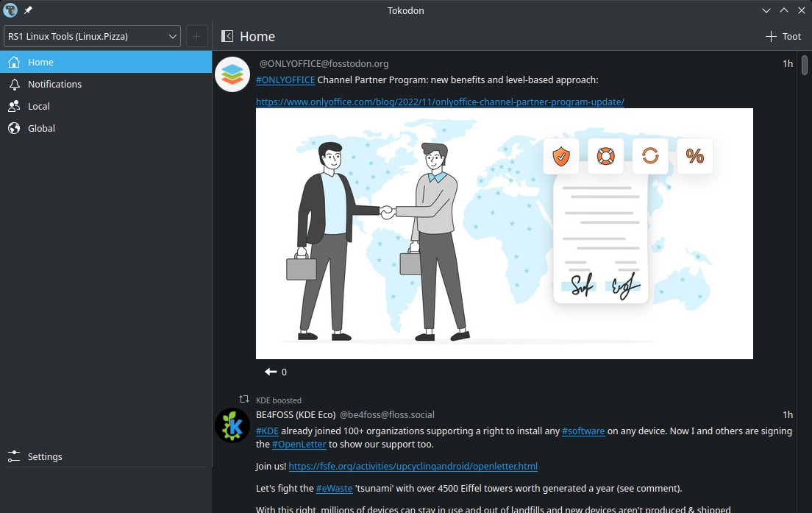The image size is (812, 513).
Task: Click the Tokodon app icon in title bar
Action: click(10, 10)
